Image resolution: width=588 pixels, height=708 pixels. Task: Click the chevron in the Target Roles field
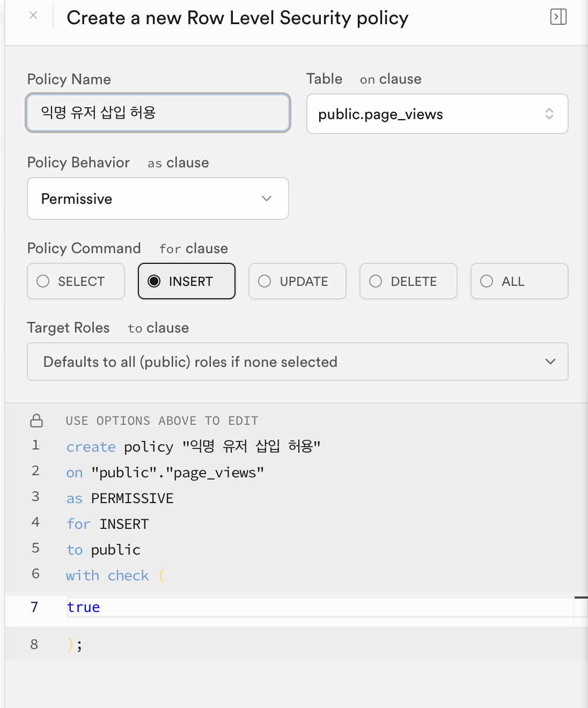point(550,362)
